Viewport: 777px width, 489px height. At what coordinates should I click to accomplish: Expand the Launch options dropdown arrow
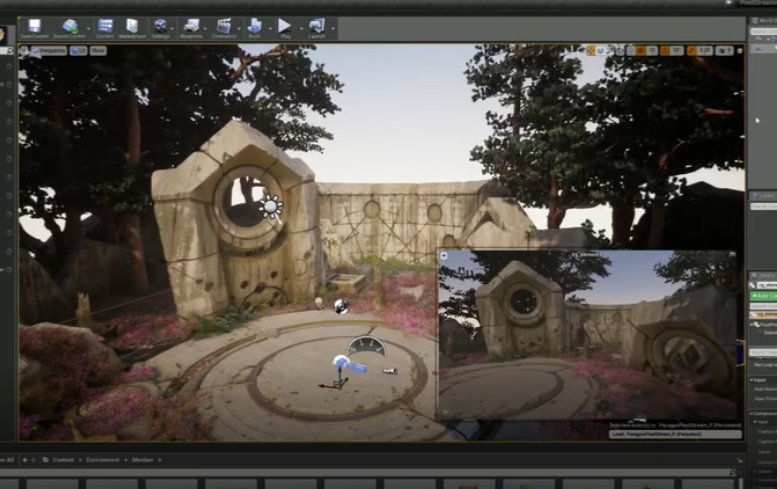point(333,29)
